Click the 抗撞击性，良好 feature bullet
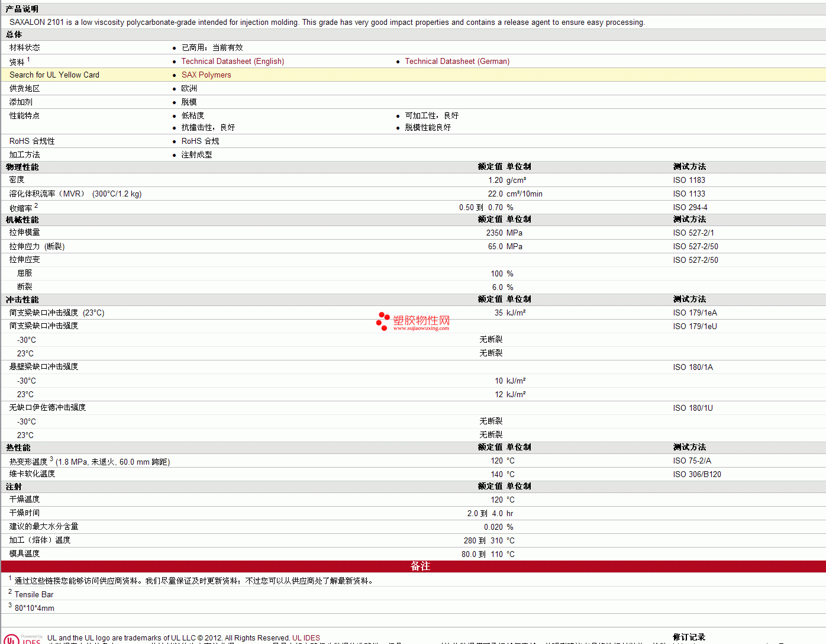Image resolution: width=826 pixels, height=644 pixels. [208, 127]
